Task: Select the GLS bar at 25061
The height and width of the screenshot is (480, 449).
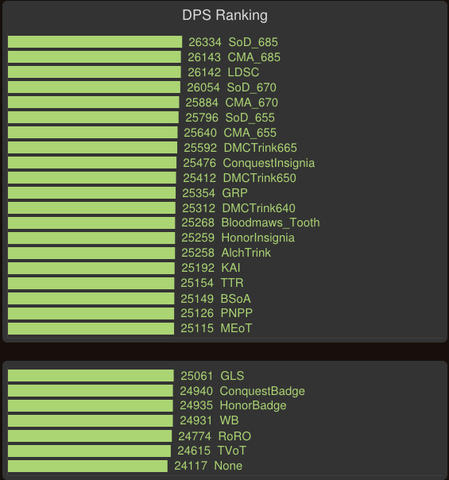Action: point(91,375)
